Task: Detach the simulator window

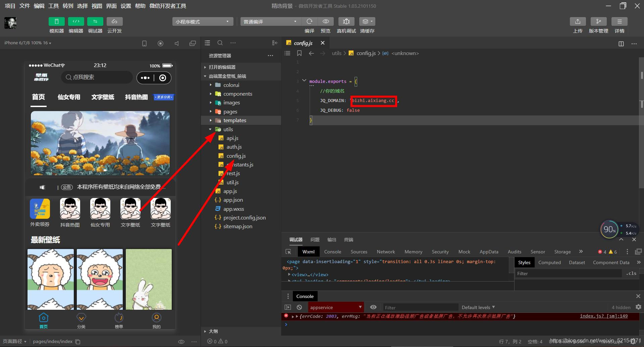Action: coord(193,43)
